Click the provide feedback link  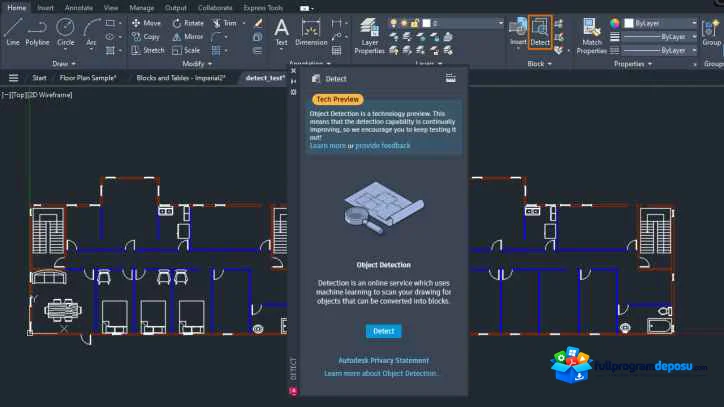tap(383, 146)
